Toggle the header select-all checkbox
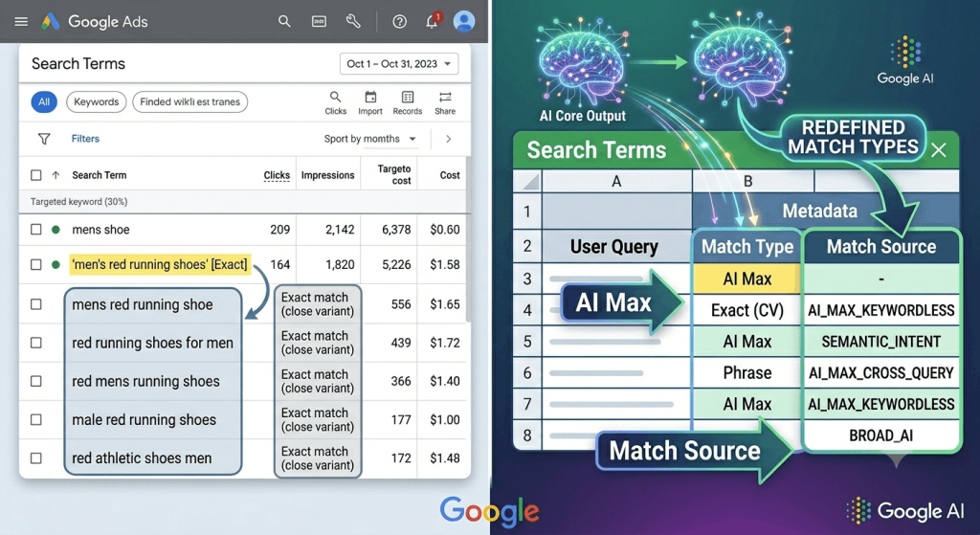The width and height of the screenshot is (980, 535). [x=36, y=175]
